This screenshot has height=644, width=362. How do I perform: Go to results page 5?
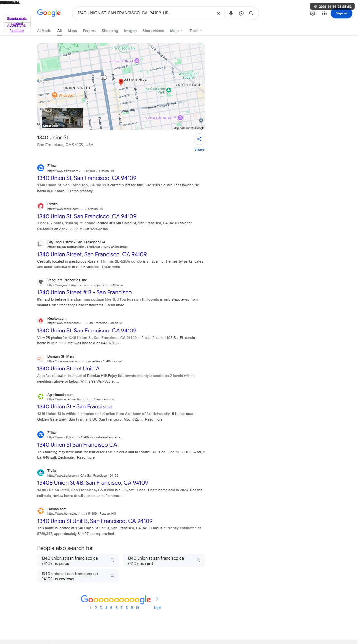coord(111,608)
